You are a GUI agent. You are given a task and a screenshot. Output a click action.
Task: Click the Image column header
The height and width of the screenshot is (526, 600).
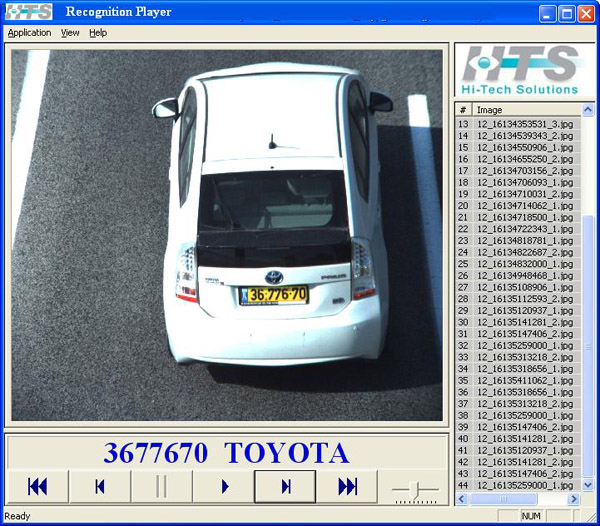(527, 110)
